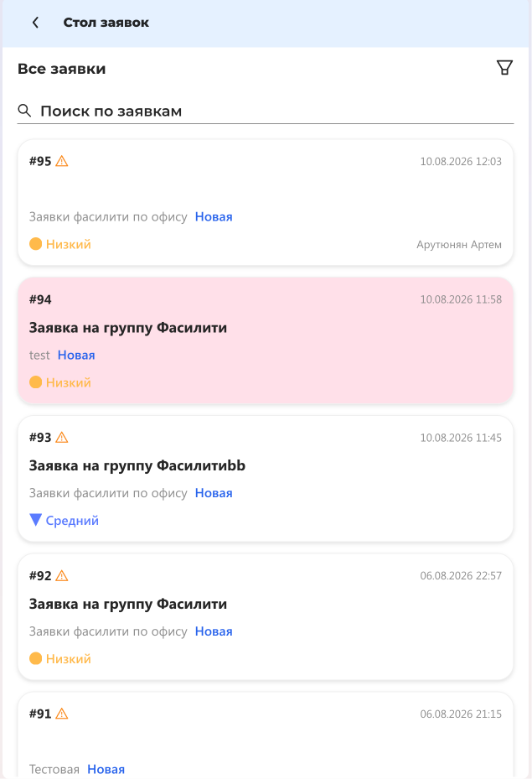
Task: Click warning triangle on request #92
Action: coord(61,575)
